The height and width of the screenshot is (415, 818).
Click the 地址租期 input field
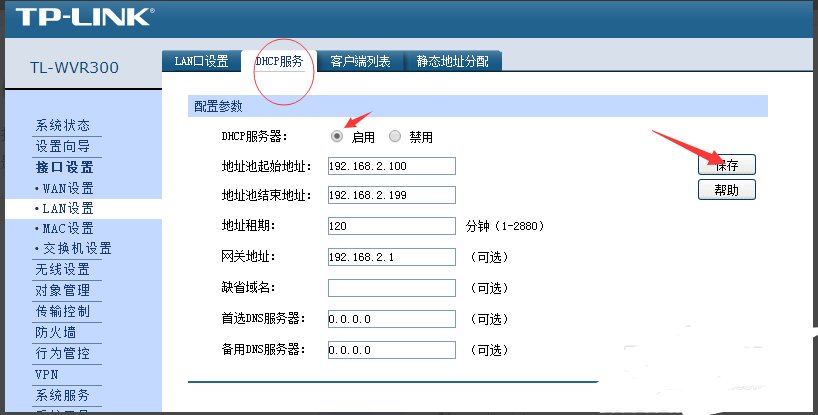pos(392,226)
